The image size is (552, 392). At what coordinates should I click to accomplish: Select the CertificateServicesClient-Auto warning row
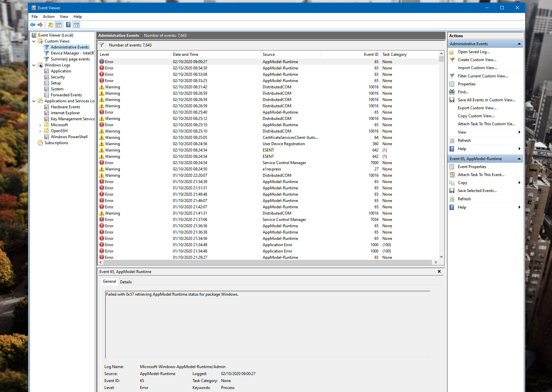point(268,138)
